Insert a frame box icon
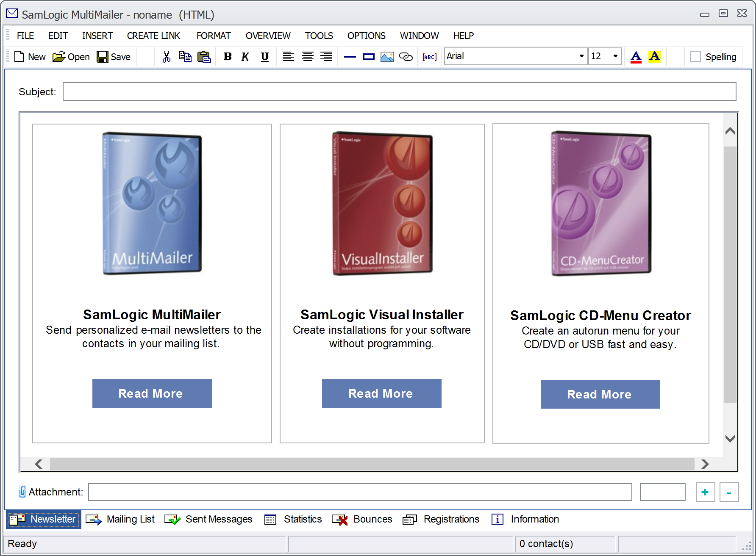 click(x=369, y=57)
